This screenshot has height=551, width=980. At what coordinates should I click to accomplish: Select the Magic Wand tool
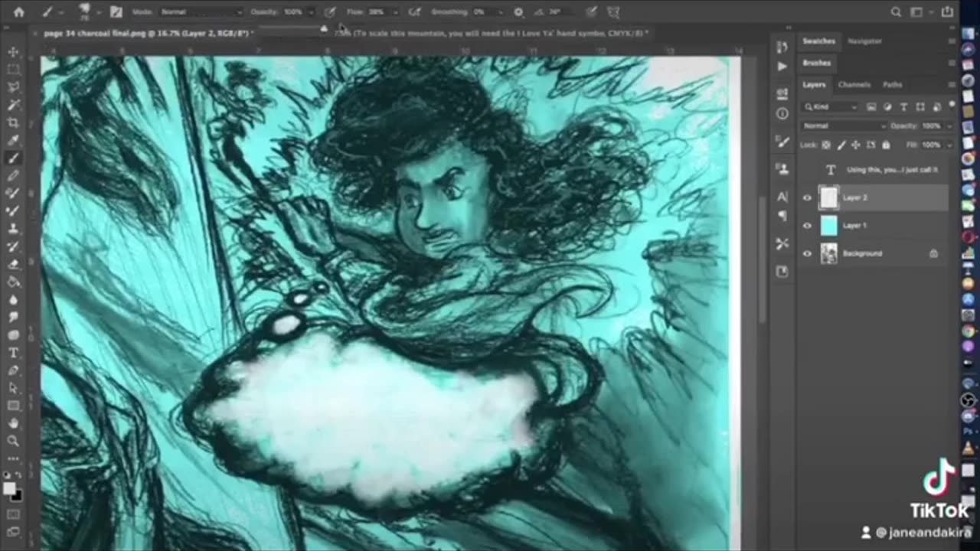13,105
